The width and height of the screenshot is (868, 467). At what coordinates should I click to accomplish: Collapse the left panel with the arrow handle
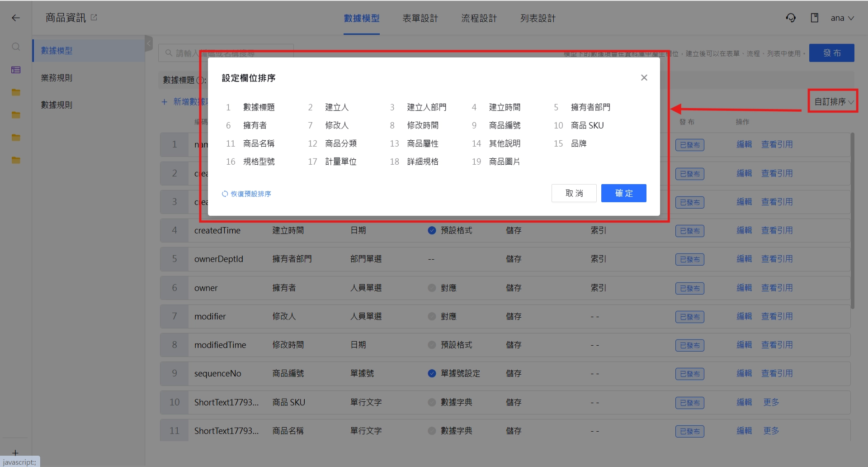(x=149, y=44)
